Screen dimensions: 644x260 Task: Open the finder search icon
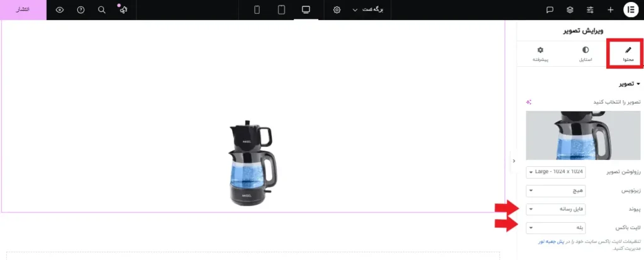[101, 10]
